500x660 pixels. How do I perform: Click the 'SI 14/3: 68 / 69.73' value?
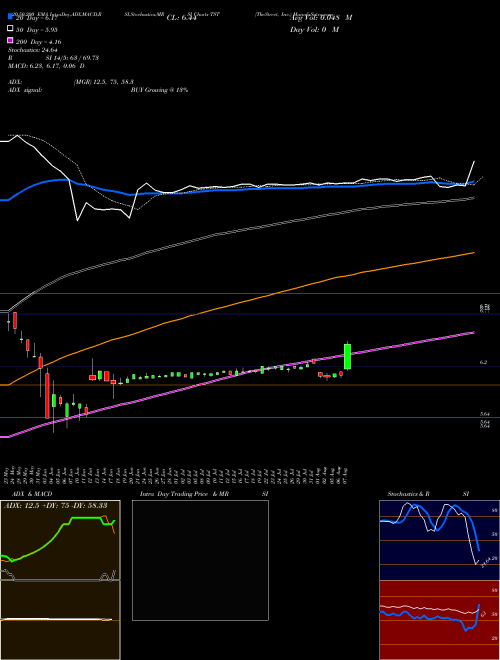coord(72,58)
